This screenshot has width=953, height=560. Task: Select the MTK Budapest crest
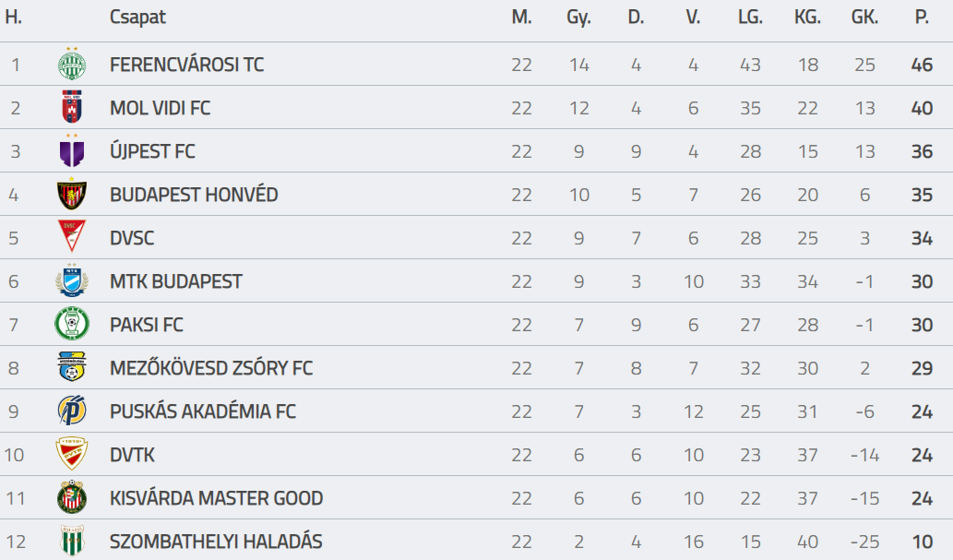[72, 280]
